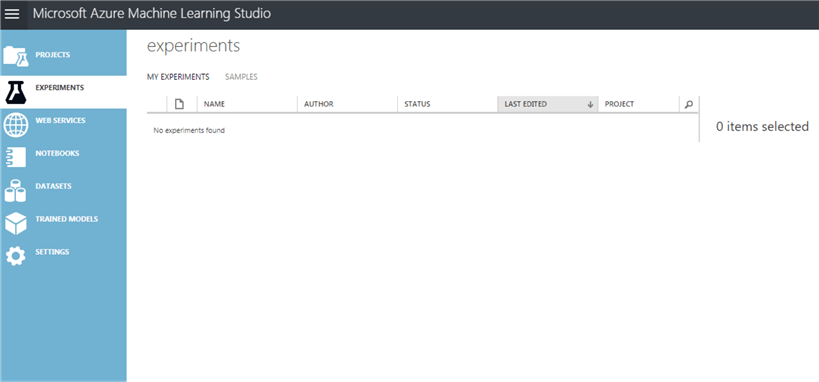Sort by the Project column header
Image resolution: width=819 pixels, height=382 pixels.
click(x=638, y=104)
